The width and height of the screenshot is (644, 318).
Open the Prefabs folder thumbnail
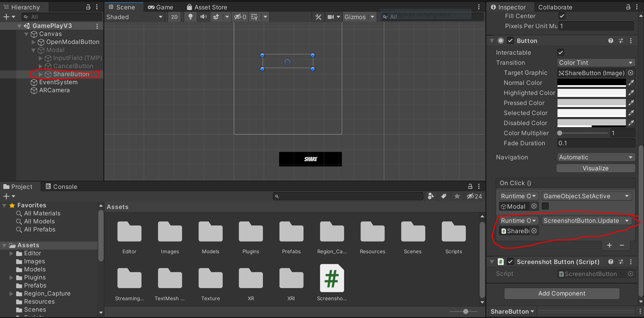pyautogui.click(x=291, y=232)
